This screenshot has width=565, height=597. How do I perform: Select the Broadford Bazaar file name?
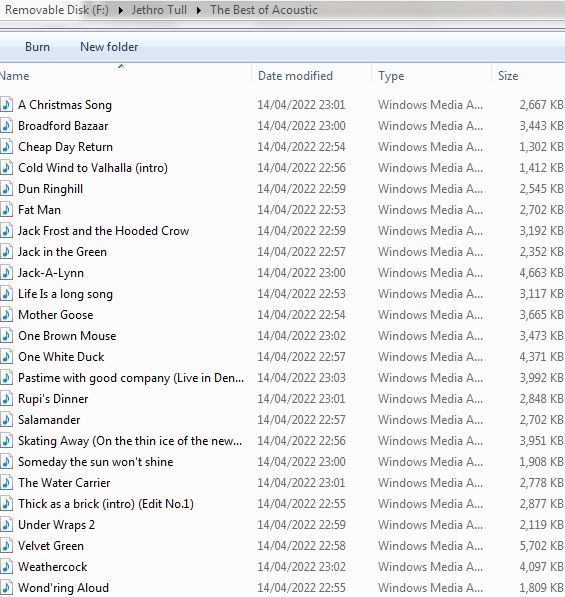pyautogui.click(x=63, y=126)
